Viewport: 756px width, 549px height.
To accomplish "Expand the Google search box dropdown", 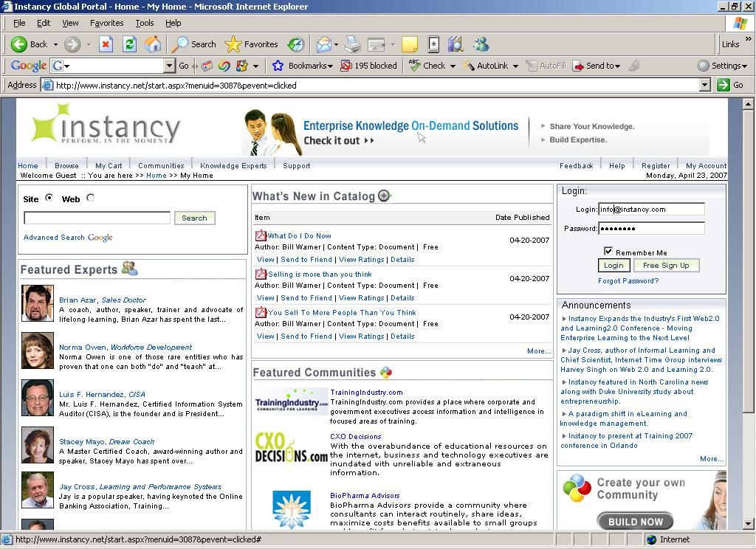I will click(x=169, y=66).
